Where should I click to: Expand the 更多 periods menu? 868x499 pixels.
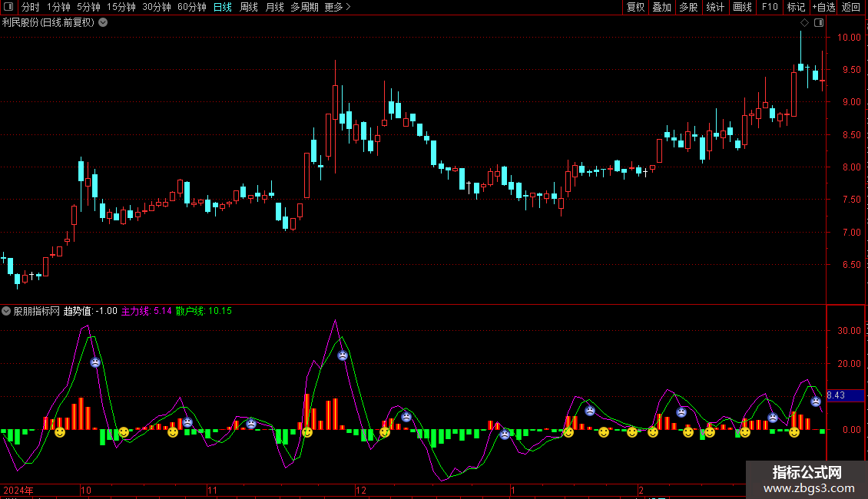[338, 7]
